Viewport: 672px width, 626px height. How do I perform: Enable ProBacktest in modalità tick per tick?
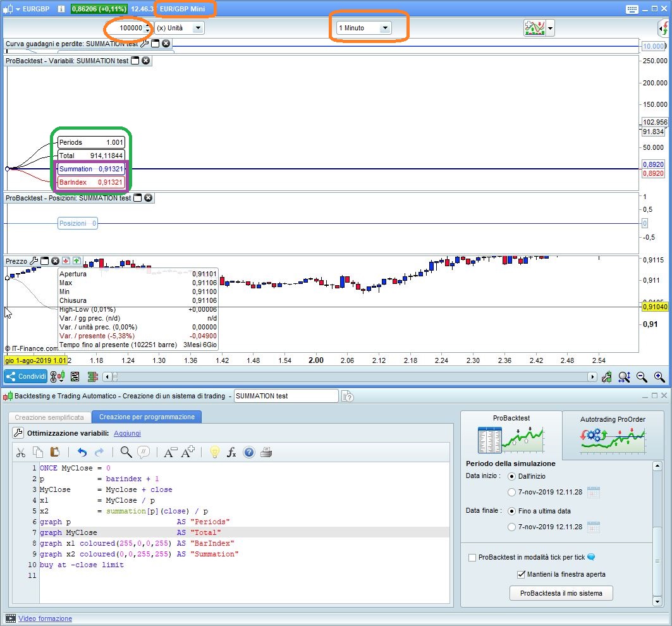point(472,558)
